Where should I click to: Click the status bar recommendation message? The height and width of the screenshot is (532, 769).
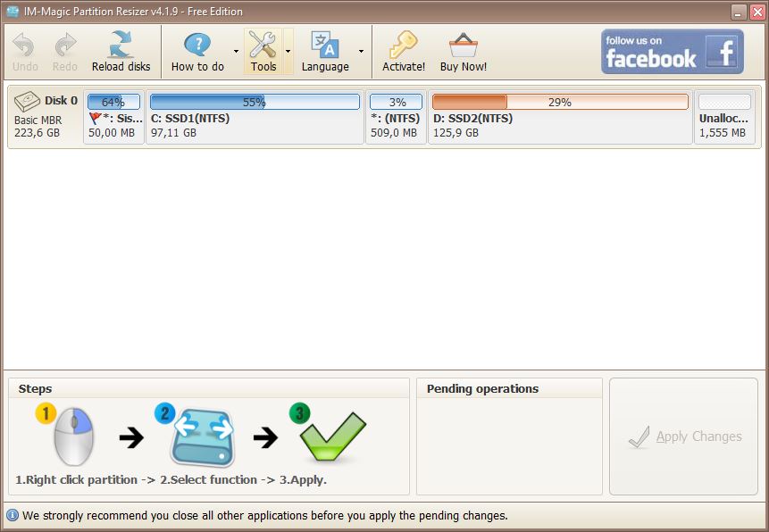coord(265,516)
